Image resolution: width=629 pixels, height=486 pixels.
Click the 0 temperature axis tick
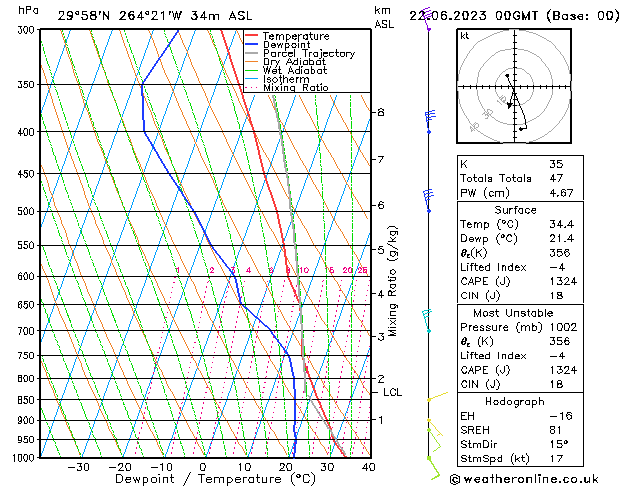[203, 467]
